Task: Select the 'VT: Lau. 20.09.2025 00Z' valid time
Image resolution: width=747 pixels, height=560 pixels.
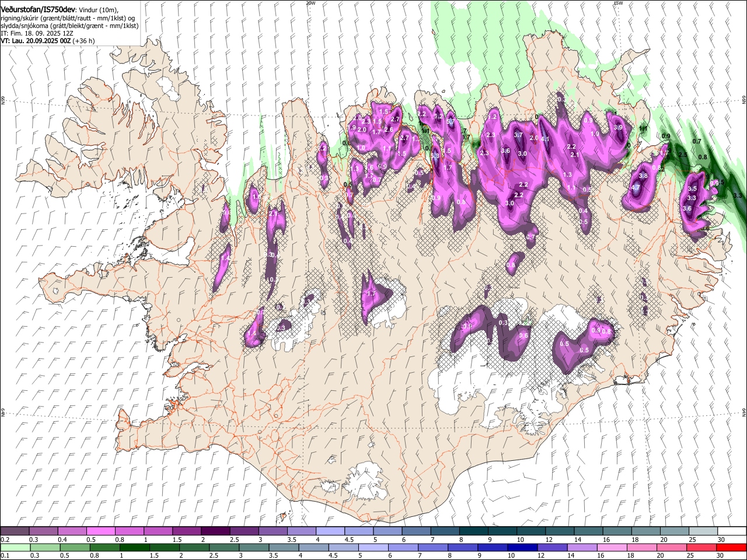Action: point(36,41)
